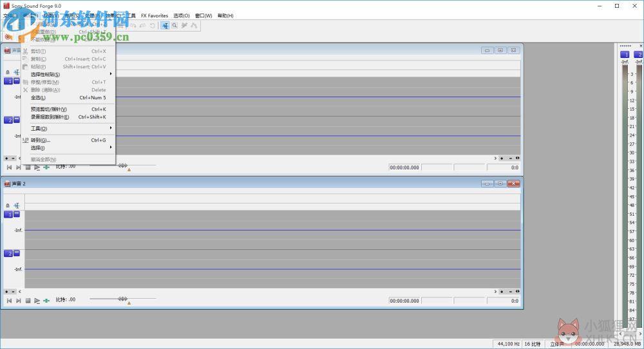This screenshot has height=349, width=644.
Task: Open the 选择性粘贴(S) submenu
Action: 68,74
